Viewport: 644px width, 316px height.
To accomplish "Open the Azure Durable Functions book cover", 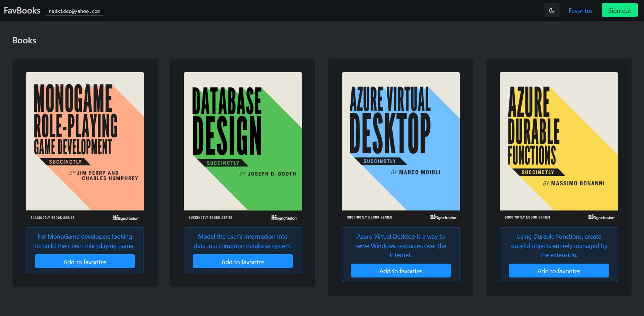I will (559, 147).
